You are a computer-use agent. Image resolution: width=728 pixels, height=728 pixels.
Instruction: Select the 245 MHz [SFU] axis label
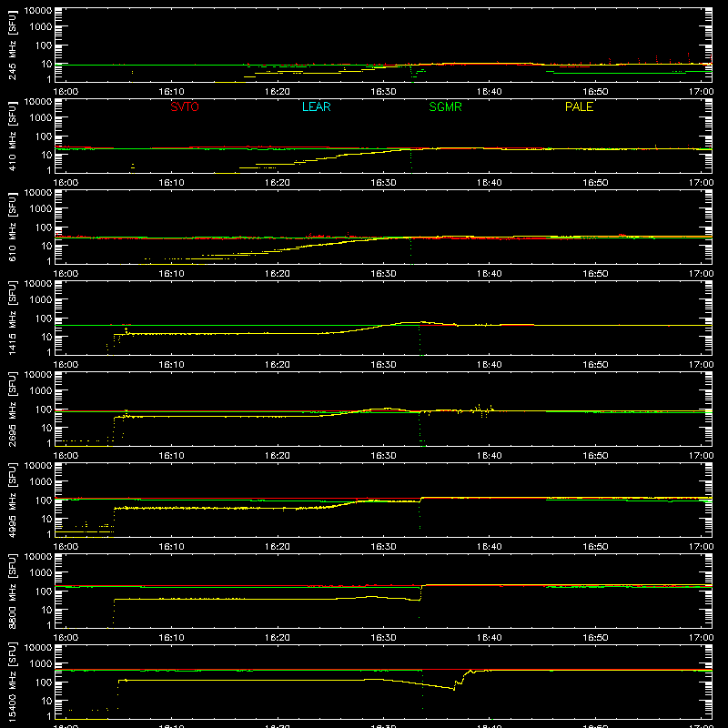click(x=13, y=45)
